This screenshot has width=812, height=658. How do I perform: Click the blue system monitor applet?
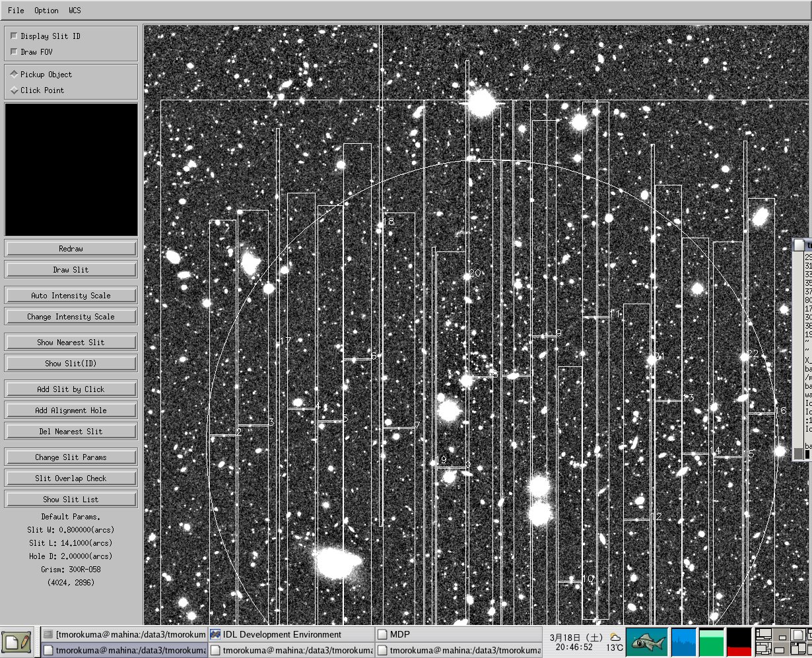point(683,642)
